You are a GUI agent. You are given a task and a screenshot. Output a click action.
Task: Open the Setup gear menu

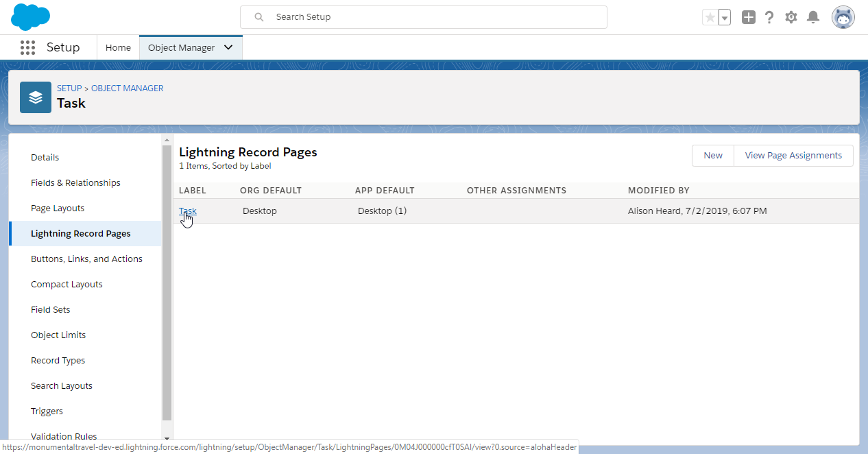(791, 17)
